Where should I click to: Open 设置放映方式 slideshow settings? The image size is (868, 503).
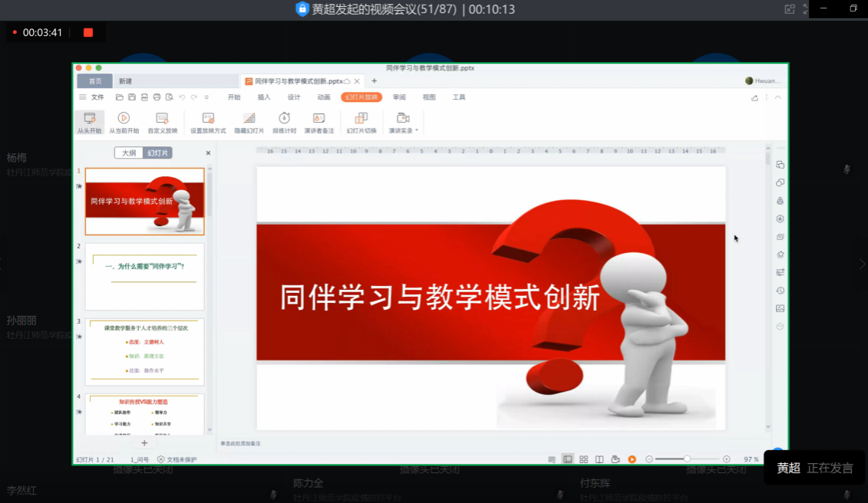pos(208,118)
